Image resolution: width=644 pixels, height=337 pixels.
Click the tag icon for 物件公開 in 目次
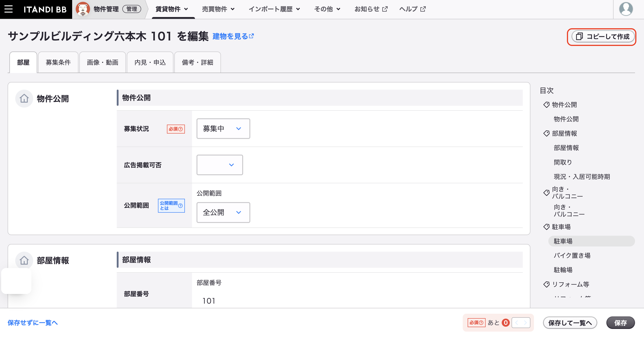pyautogui.click(x=546, y=105)
